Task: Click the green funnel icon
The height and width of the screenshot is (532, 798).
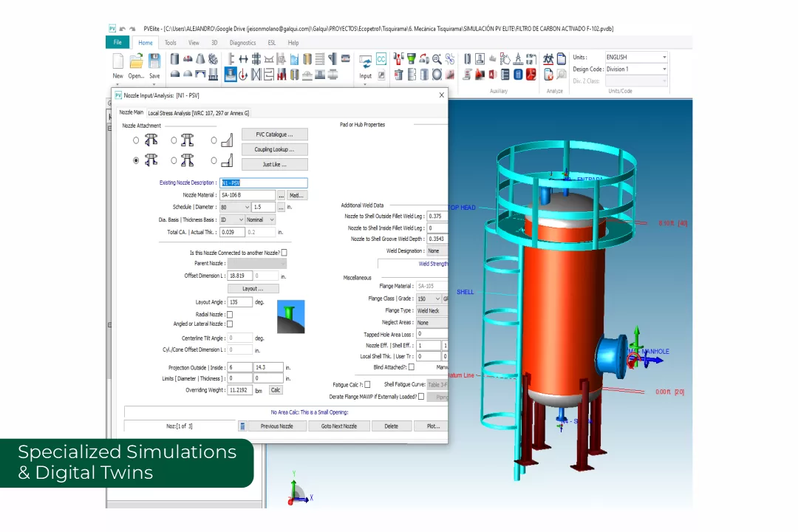Action: [412, 59]
